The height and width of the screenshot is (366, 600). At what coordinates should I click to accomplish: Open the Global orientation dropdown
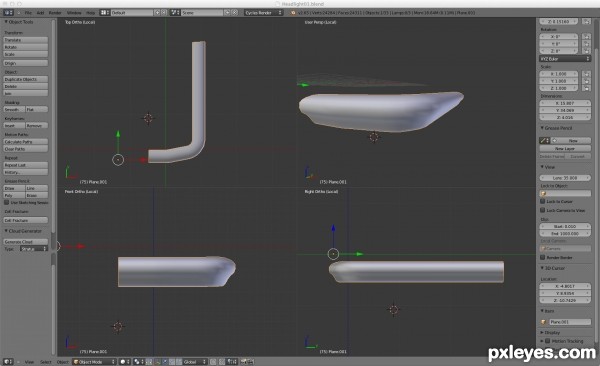coord(195,362)
